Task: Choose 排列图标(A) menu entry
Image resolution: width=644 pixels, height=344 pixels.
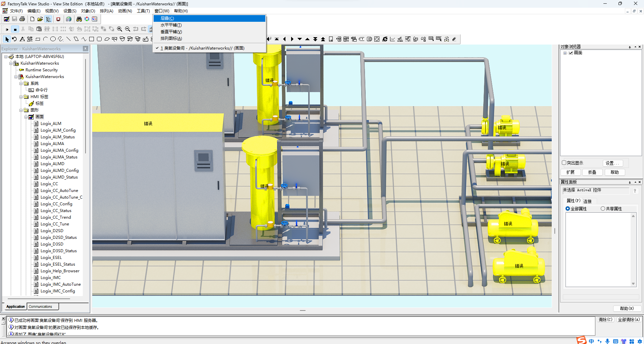Action: [x=210, y=39]
